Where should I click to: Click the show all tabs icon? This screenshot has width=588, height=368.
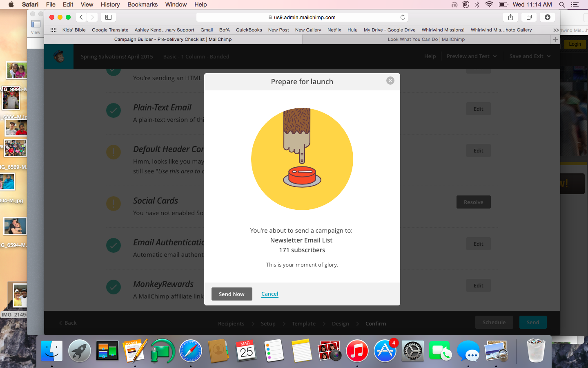click(x=529, y=17)
